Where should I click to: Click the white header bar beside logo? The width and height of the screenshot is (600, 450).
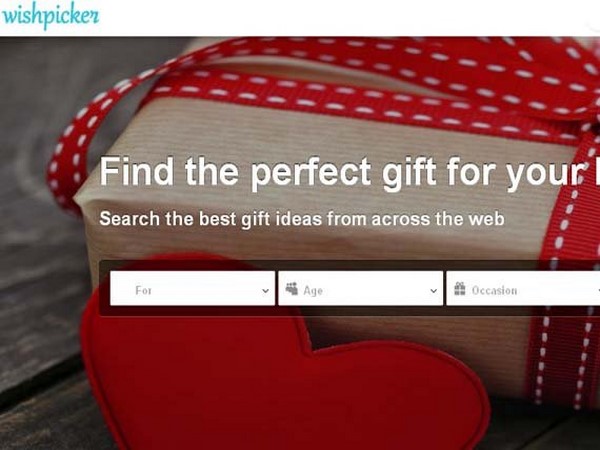click(x=344, y=18)
